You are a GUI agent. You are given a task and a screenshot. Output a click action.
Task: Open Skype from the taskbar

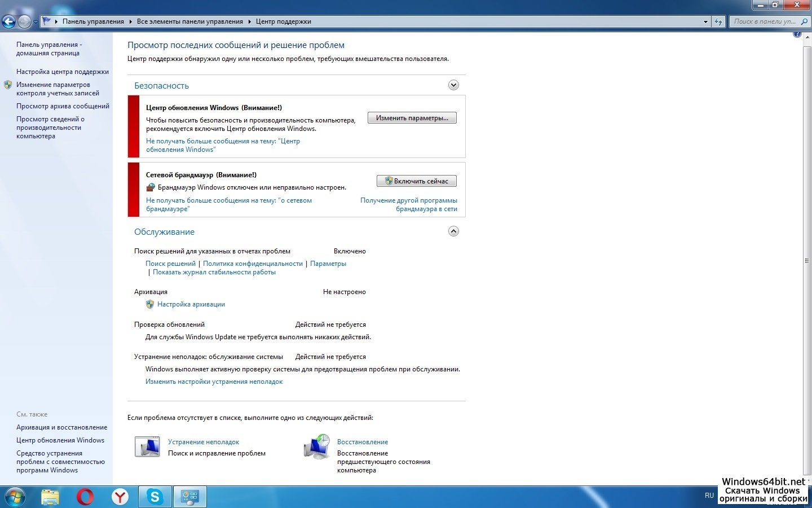pyautogui.click(x=155, y=497)
